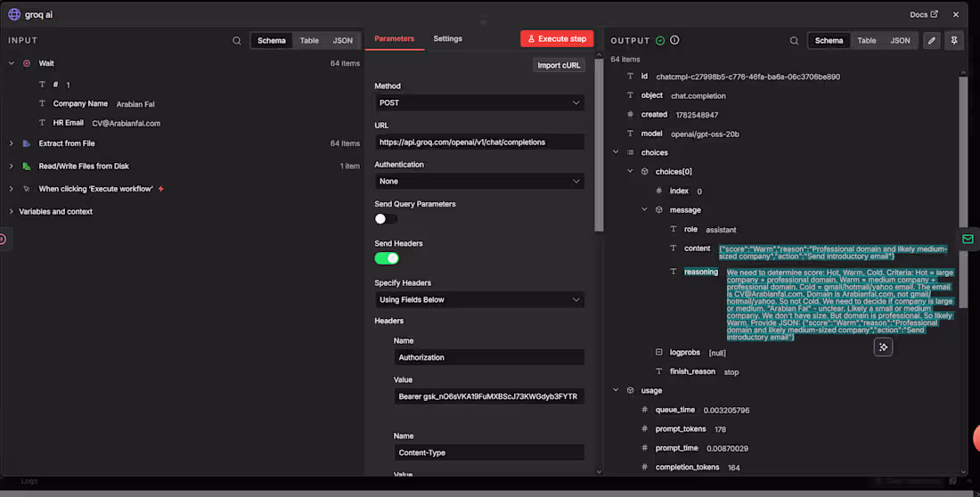Image resolution: width=980 pixels, height=497 pixels.
Task: Switch input view to JSON
Action: point(342,41)
